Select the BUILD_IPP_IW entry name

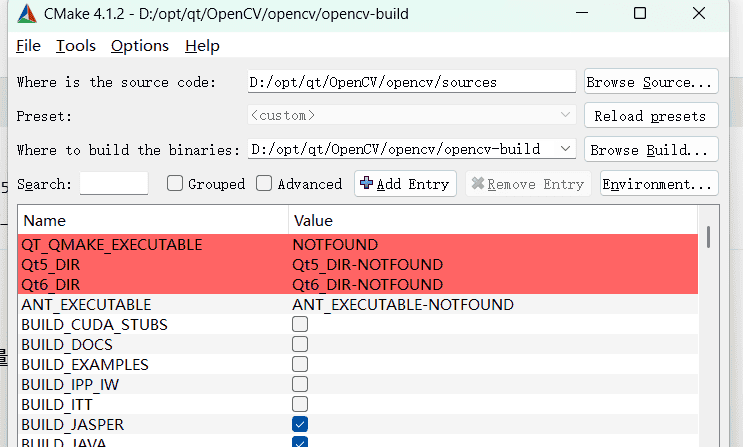[x=70, y=384]
